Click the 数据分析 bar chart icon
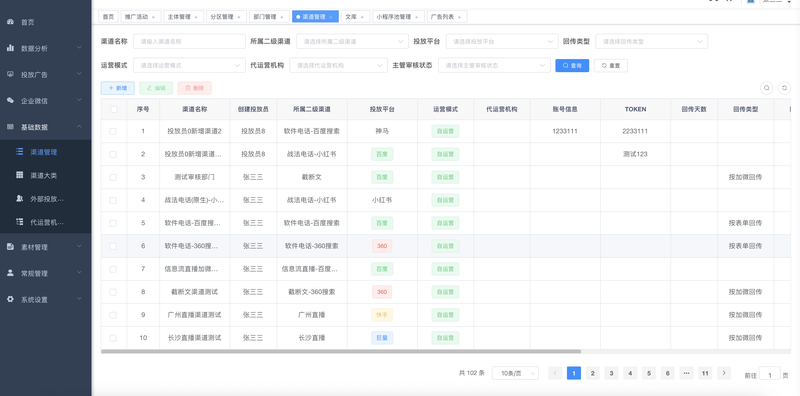The image size is (800, 396). click(10, 48)
